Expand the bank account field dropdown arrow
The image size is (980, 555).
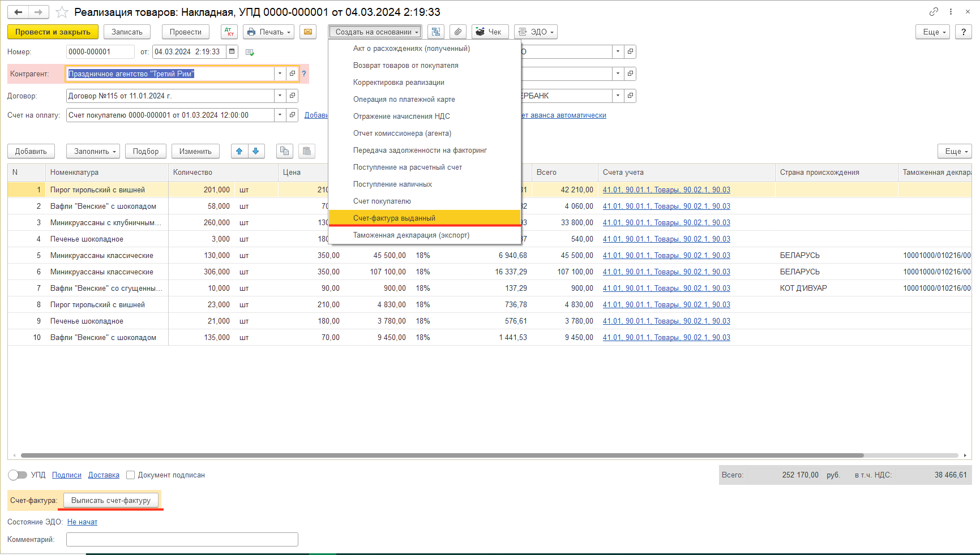pyautogui.click(x=618, y=96)
